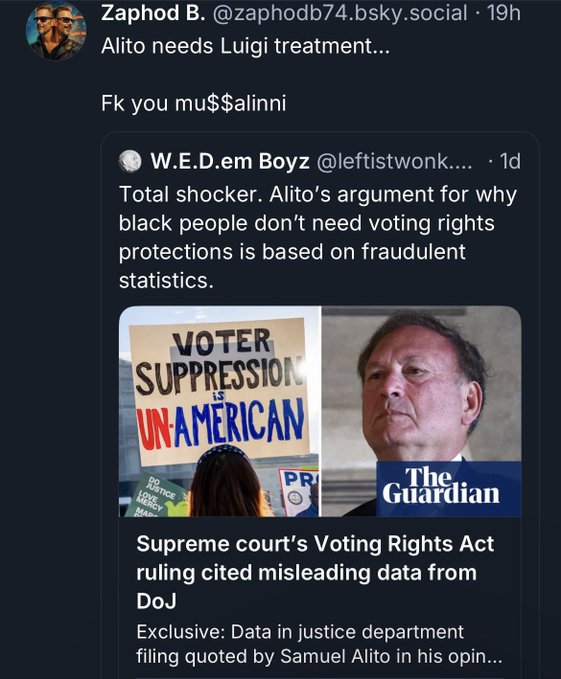The image size is (561, 679).
Task: Open the @leftistwonk handle
Action: (x=394, y=162)
